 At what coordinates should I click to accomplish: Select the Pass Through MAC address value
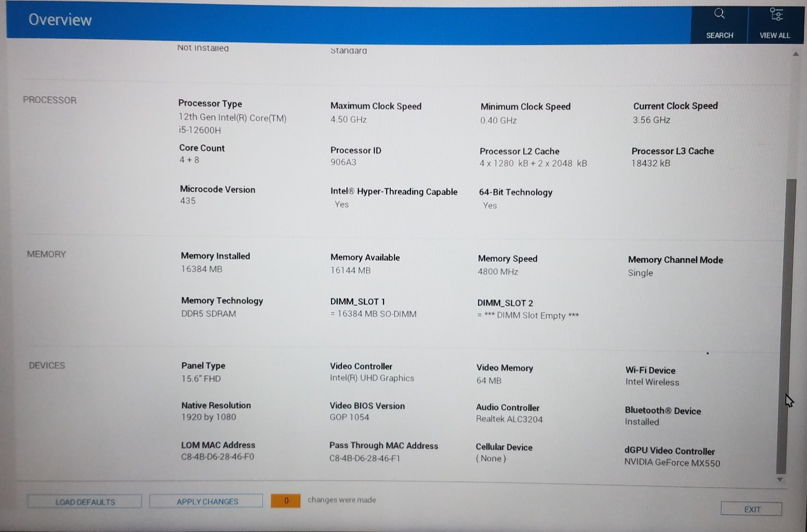click(x=365, y=459)
